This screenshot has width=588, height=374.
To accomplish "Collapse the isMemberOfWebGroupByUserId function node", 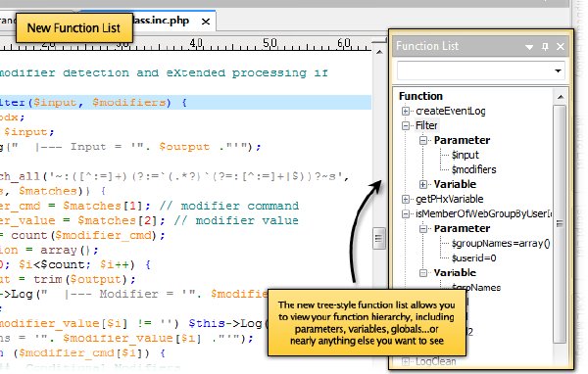I will coord(406,214).
